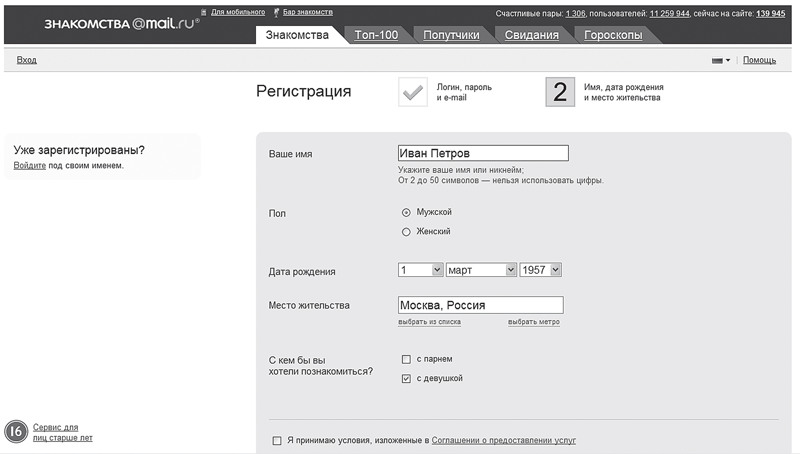Image resolution: width=800 pixels, height=454 pixels.
Task: Switch to the Топ-100 tab
Action: coord(376,35)
